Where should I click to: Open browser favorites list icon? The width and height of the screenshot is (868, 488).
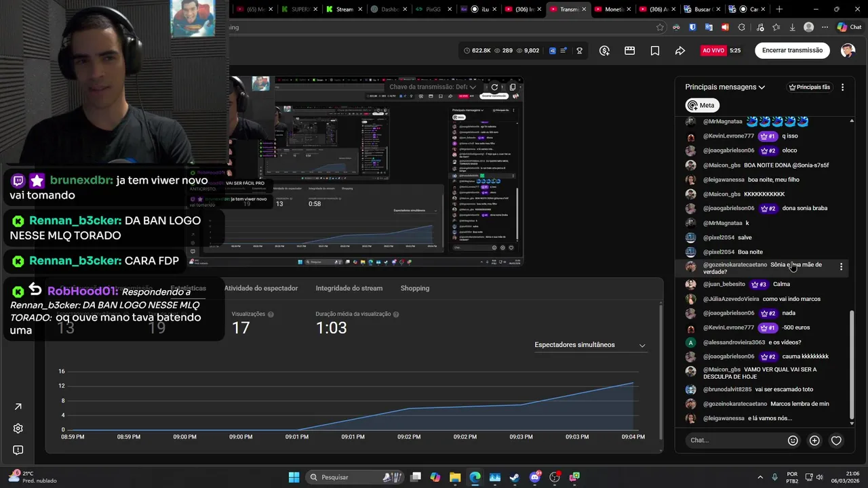coord(776,27)
